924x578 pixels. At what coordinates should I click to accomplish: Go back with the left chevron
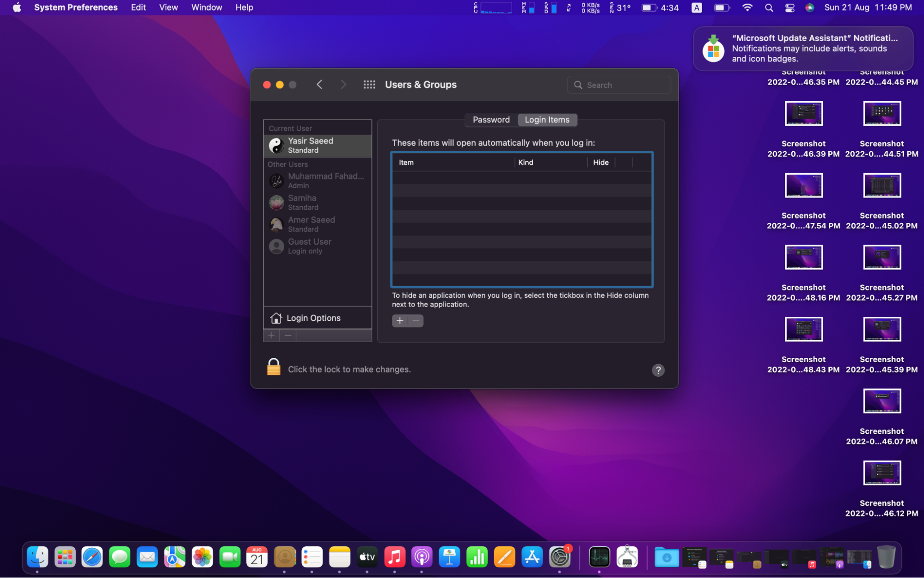[319, 85]
